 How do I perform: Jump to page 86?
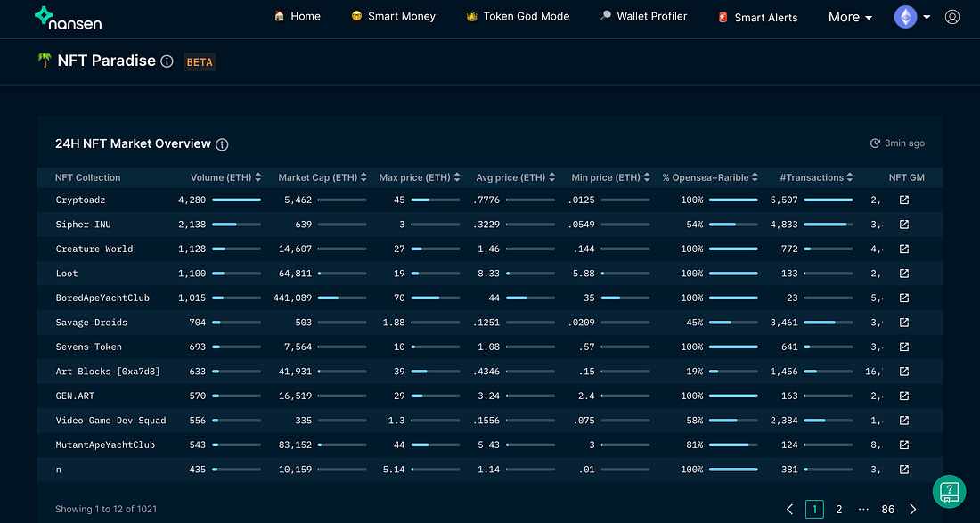[x=887, y=510]
